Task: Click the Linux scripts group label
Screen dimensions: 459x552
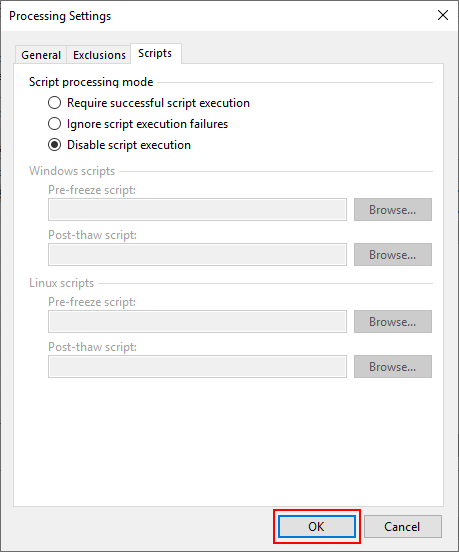Action: [62, 283]
